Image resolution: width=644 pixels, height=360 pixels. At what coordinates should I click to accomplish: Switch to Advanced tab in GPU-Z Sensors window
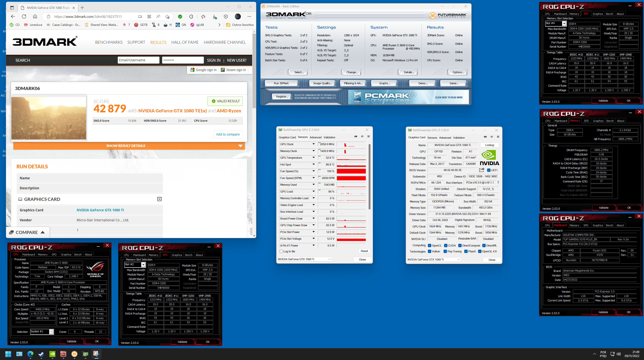316,137
